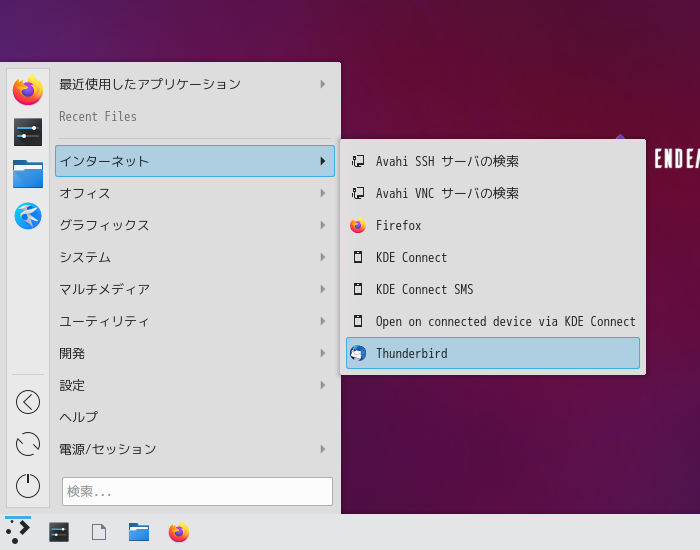The height and width of the screenshot is (550, 700).
Task: Click the restart circular-arrows icon
Action: [x=28, y=444]
